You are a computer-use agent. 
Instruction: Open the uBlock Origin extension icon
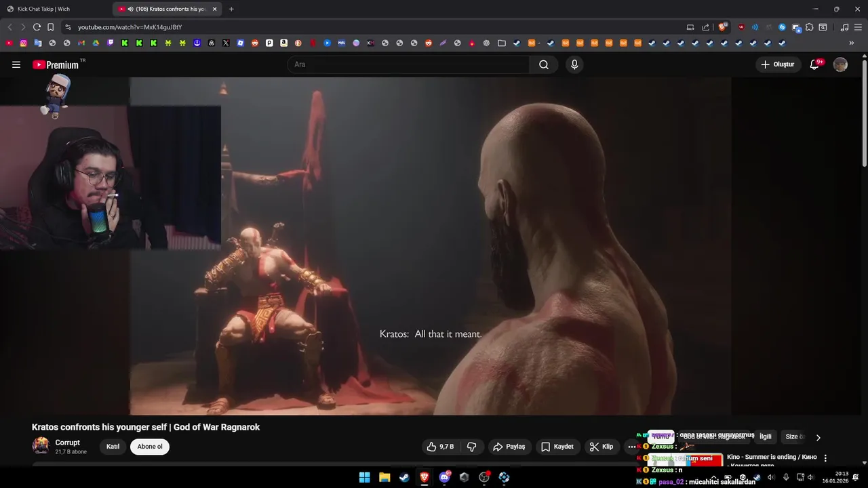coord(741,27)
